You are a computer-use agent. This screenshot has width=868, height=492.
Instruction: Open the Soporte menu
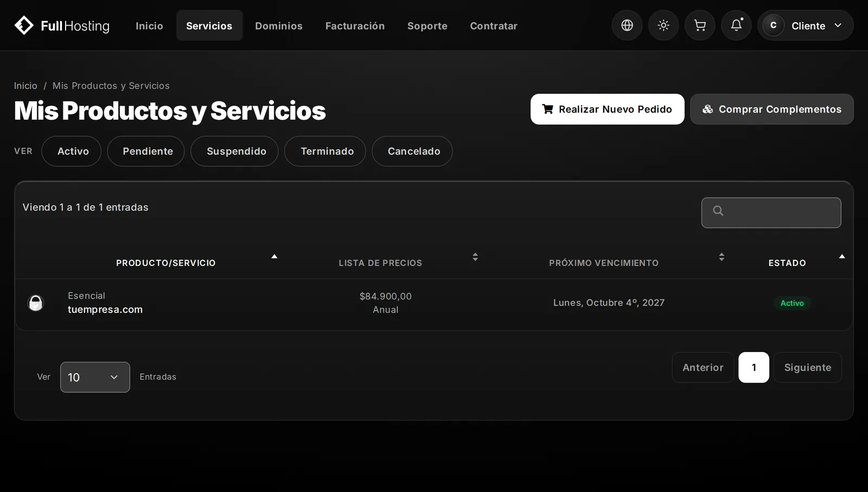click(427, 25)
